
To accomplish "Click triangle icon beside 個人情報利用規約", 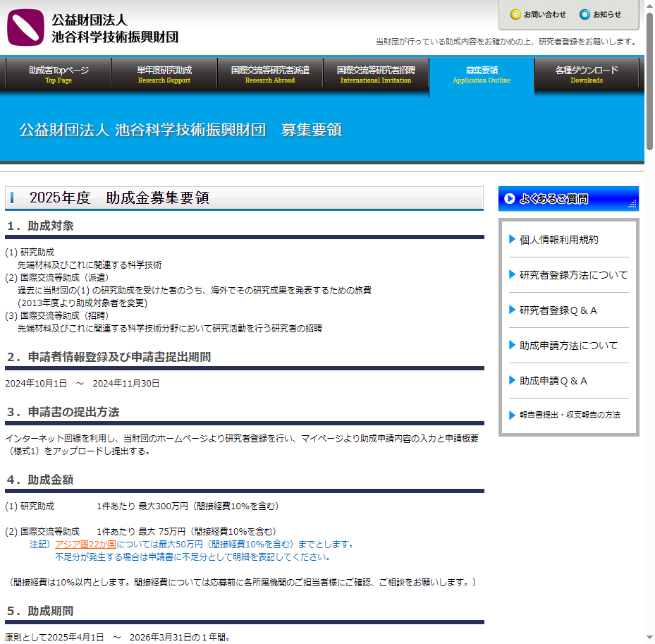I will (x=512, y=239).
